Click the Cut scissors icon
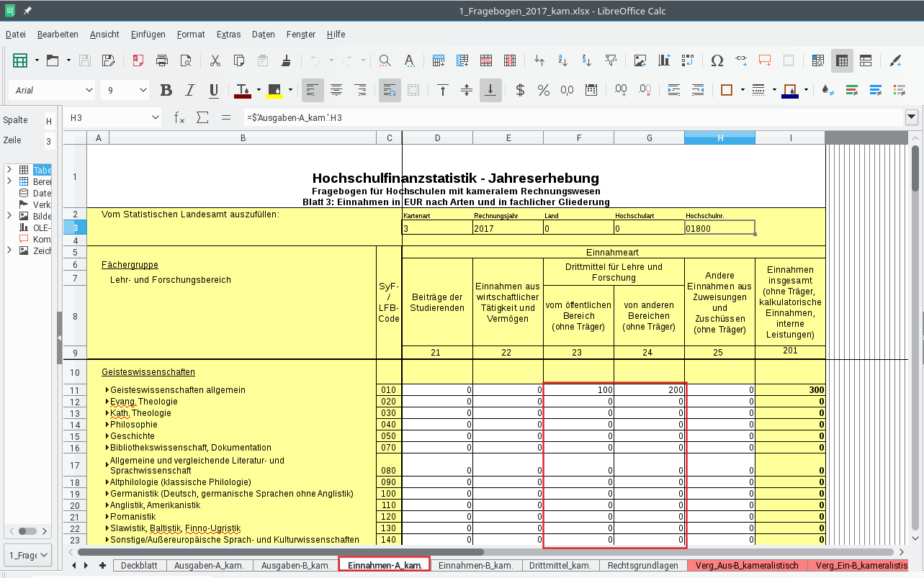 point(215,60)
